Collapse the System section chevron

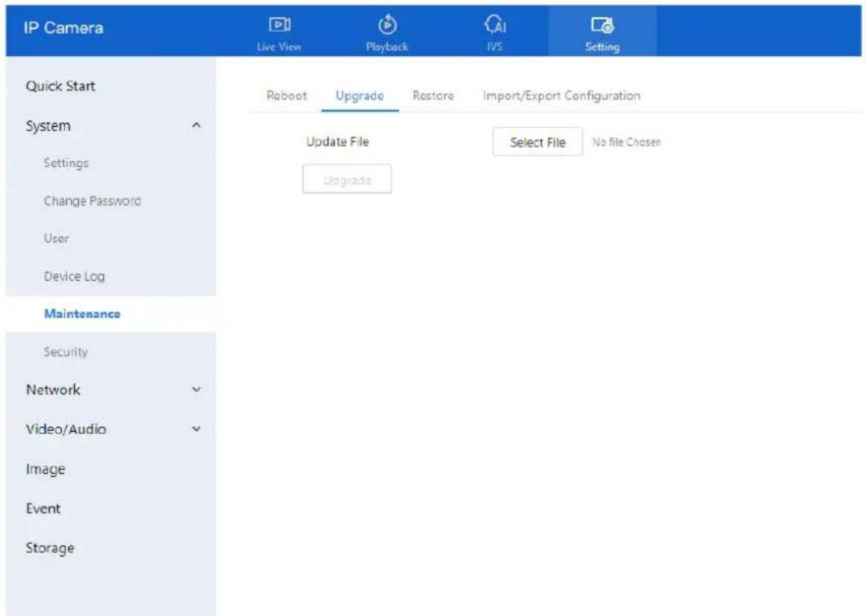[196, 125]
